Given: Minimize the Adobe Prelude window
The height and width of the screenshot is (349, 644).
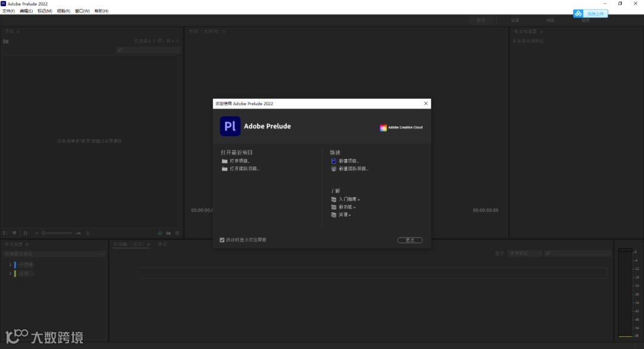Looking at the screenshot, I should coord(605,4).
